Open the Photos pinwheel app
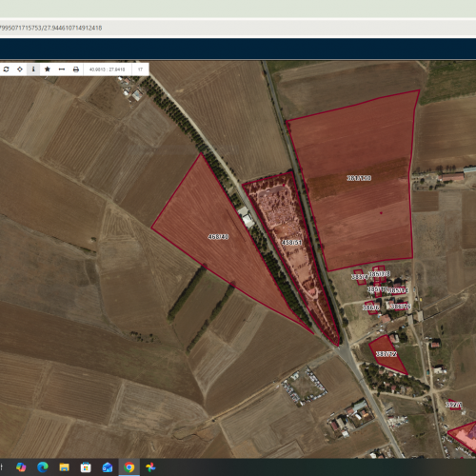 tap(150, 467)
